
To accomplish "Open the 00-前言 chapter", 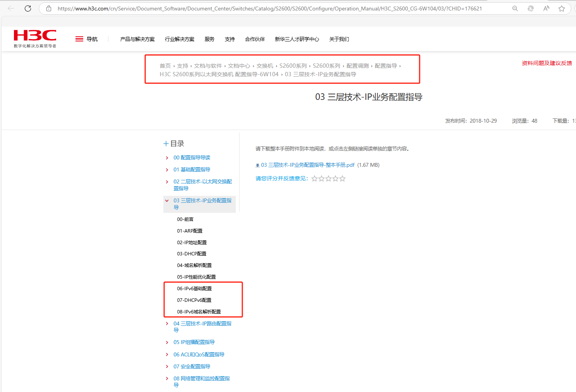I will click(185, 219).
